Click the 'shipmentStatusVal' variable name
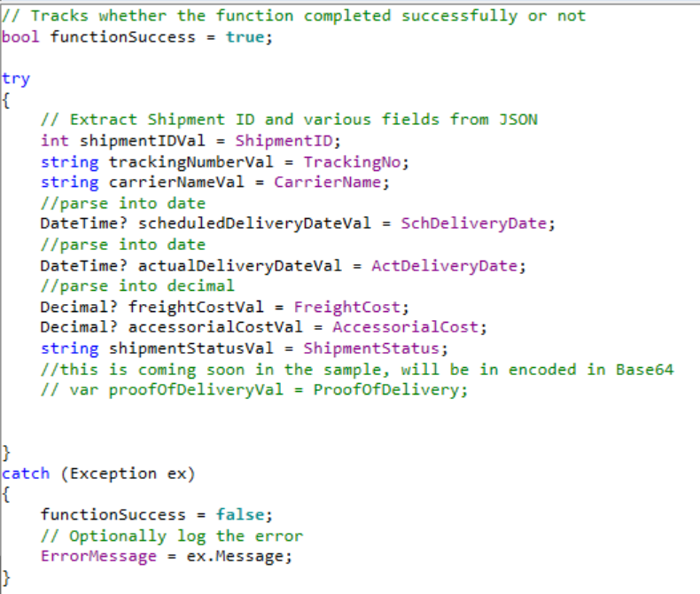 point(191,348)
